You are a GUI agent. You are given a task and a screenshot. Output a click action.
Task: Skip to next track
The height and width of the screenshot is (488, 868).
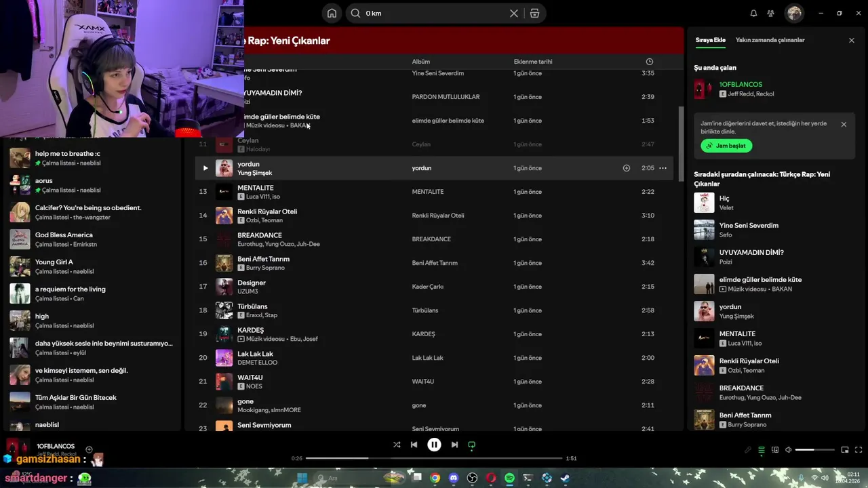click(454, 445)
